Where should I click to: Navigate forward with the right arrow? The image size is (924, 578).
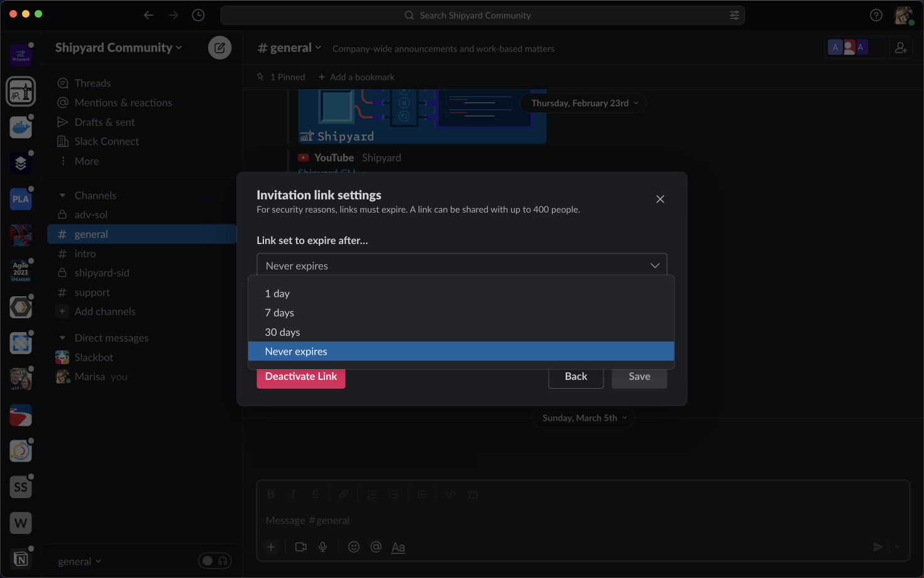click(x=173, y=15)
